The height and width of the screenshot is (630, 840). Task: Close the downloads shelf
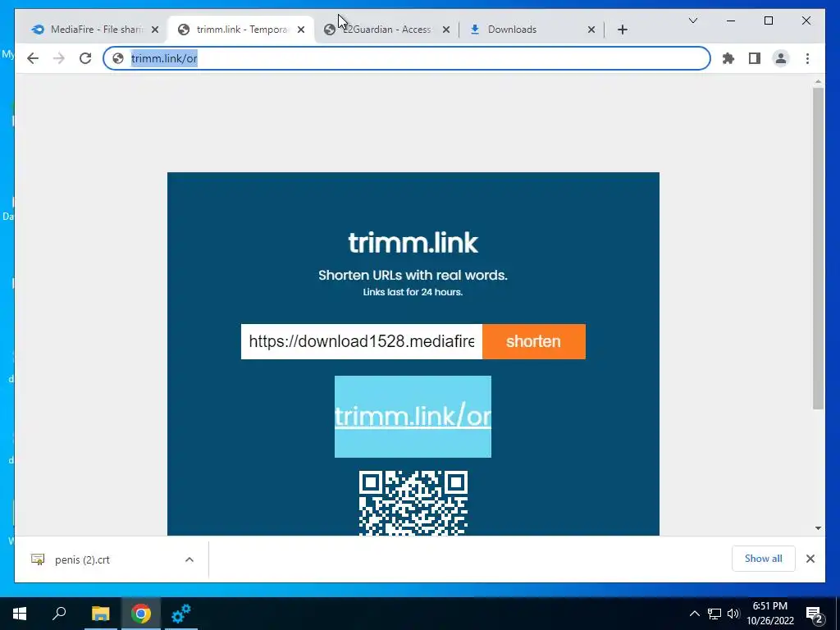[810, 559]
